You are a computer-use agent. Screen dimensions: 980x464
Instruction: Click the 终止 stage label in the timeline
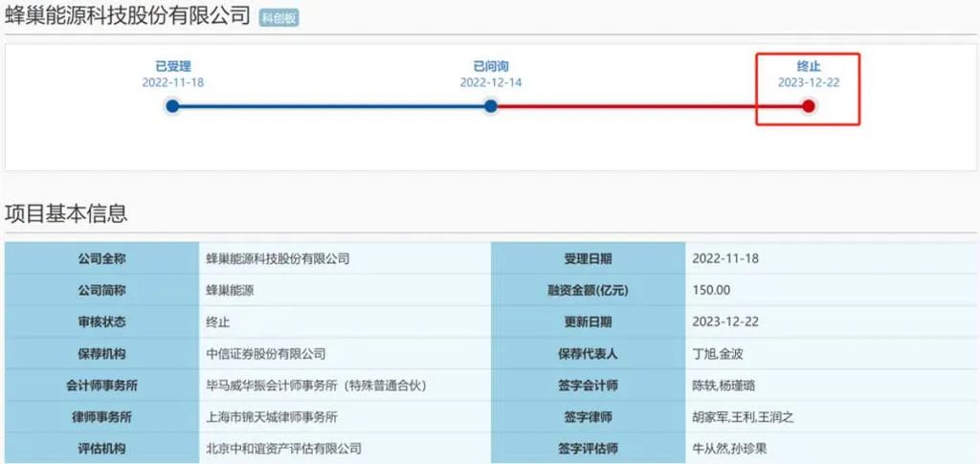(809, 66)
